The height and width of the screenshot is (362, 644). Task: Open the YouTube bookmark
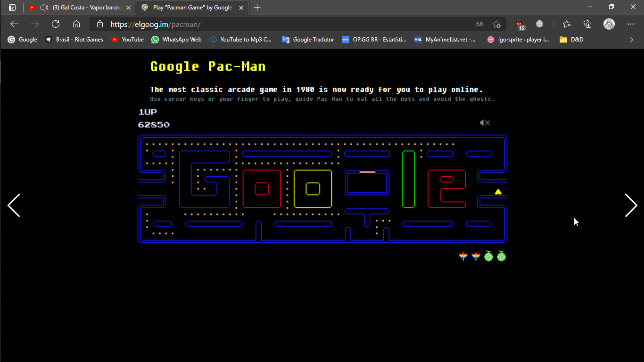coord(127,40)
